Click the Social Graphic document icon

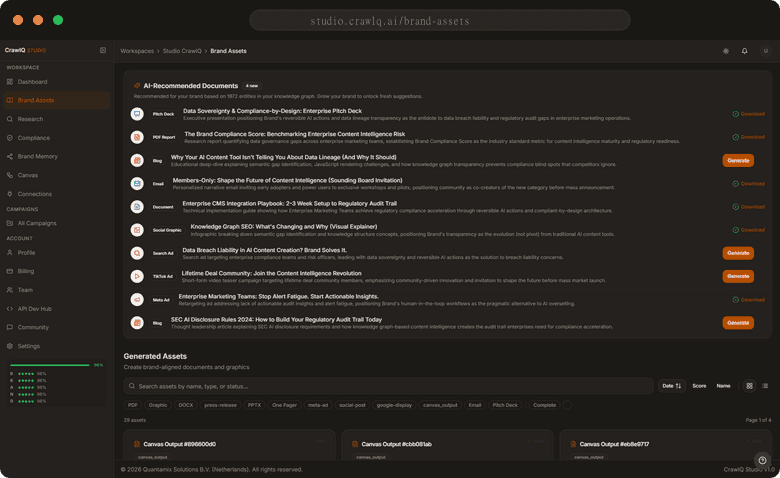coord(137,230)
